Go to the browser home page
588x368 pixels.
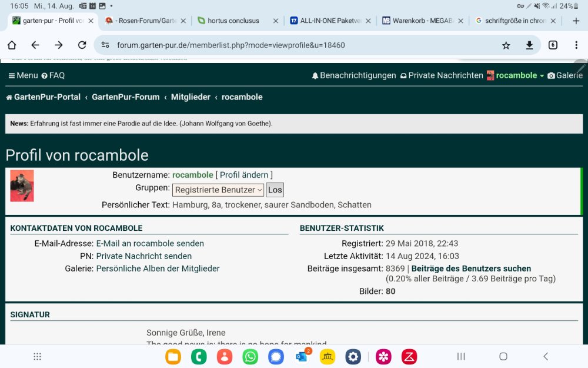pyautogui.click(x=12, y=45)
